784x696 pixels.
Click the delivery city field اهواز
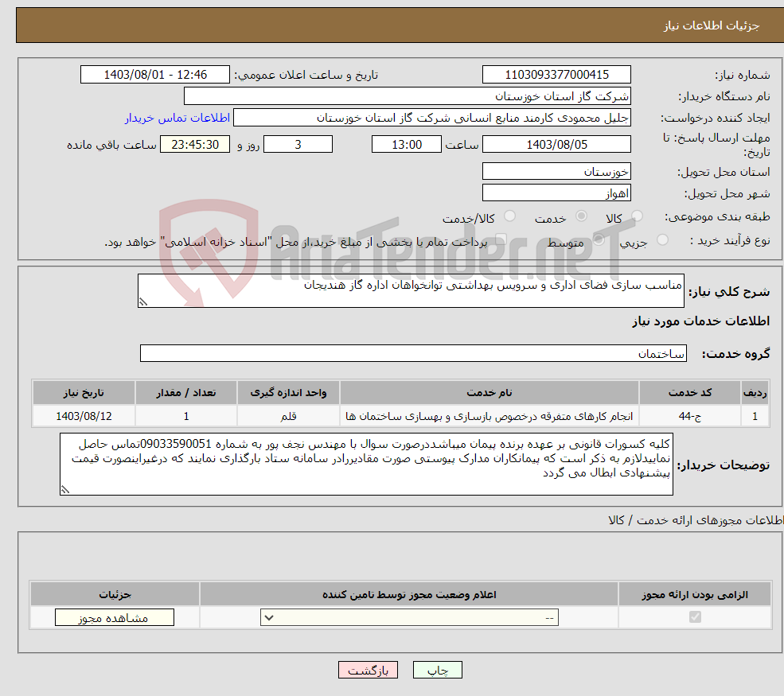[556, 192]
